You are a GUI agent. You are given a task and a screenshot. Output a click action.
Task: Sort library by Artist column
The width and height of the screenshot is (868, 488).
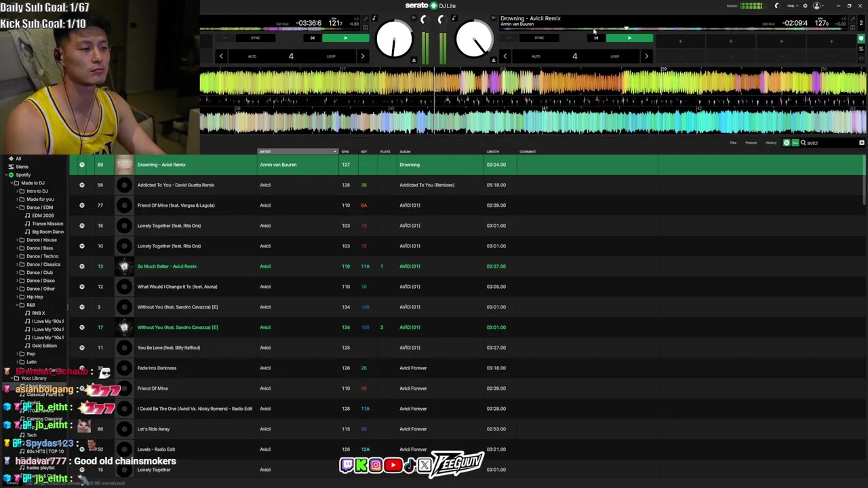pyautogui.click(x=297, y=152)
